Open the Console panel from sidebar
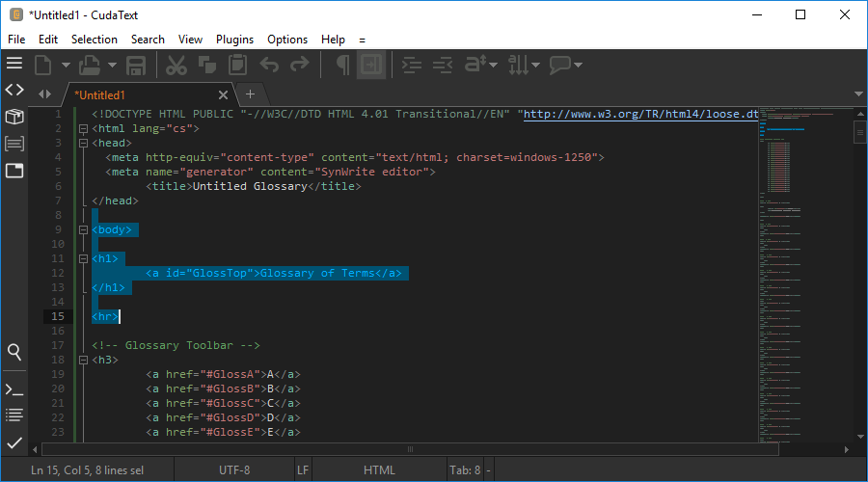868x482 pixels. (14, 389)
